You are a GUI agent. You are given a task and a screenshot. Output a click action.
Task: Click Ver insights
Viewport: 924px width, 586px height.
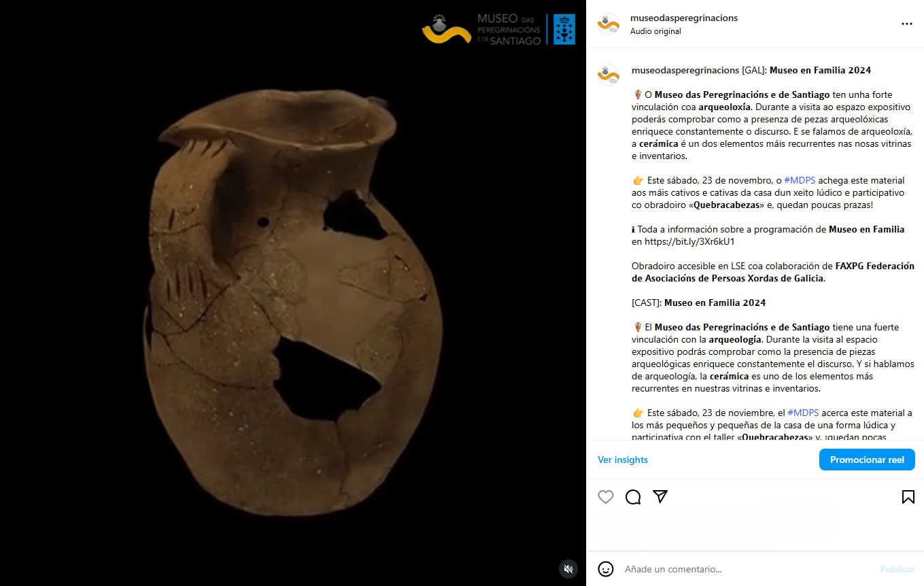coord(623,460)
